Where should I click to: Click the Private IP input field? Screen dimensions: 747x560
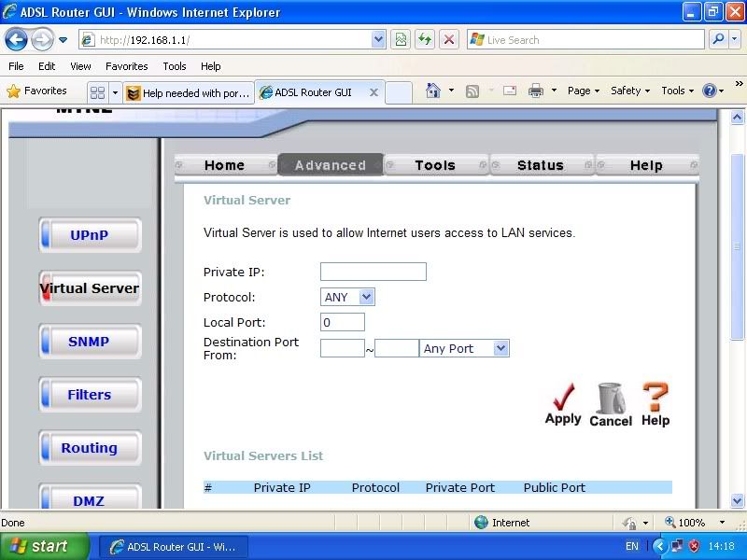point(373,272)
